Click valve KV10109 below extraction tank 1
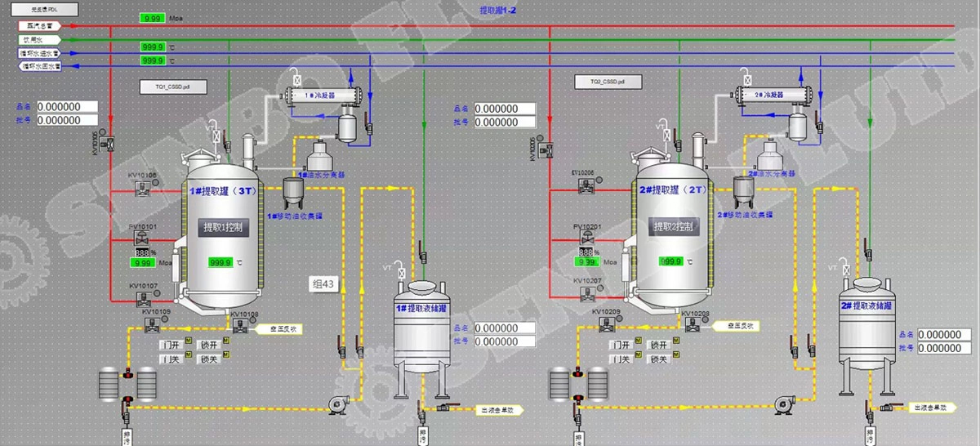This screenshot has height=446, width=980. pyautogui.click(x=151, y=324)
